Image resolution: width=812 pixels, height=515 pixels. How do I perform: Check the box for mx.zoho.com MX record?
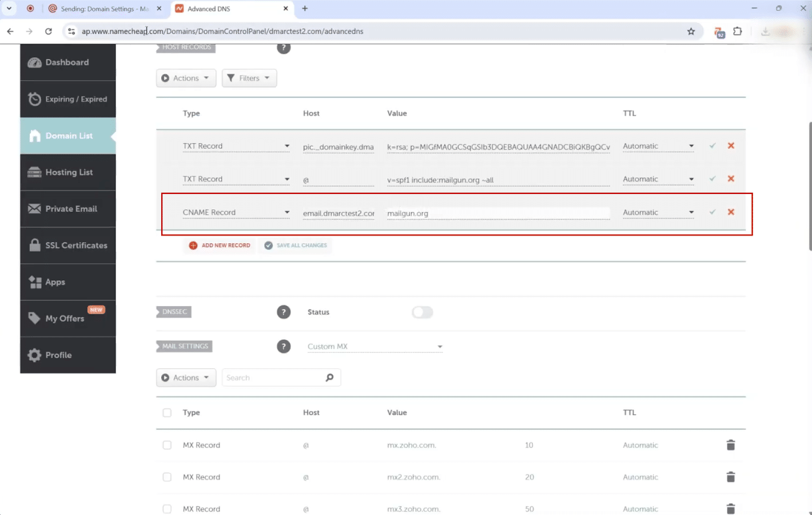167,445
